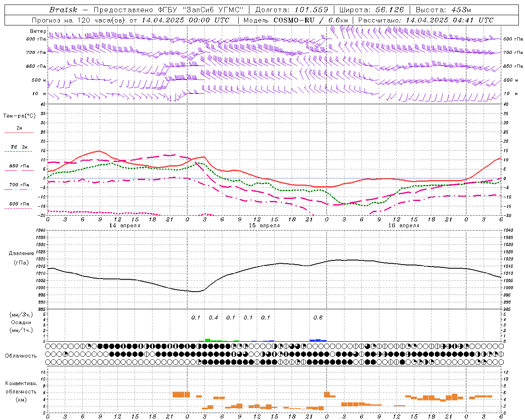Click the (мм/1ч.) precipitation unit label

pos(21,330)
